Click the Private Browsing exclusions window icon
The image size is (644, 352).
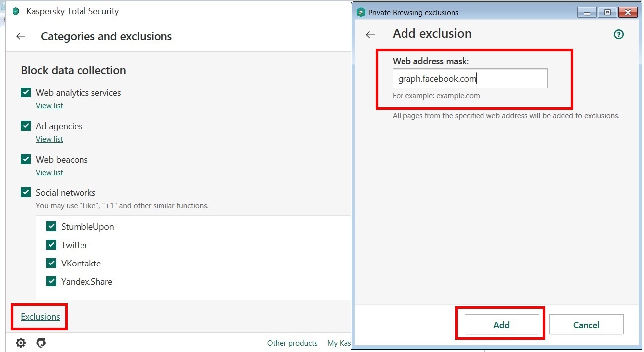361,12
